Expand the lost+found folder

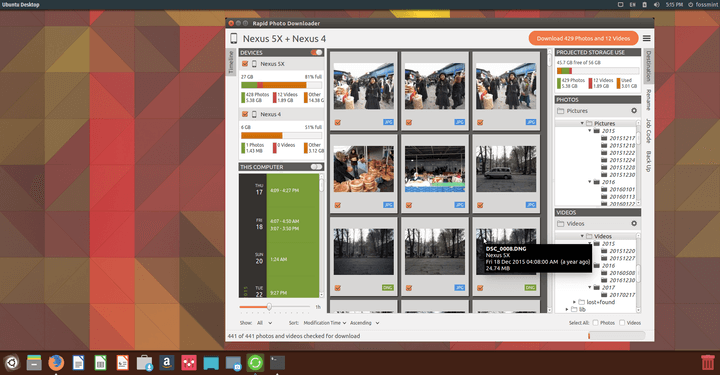[x=574, y=302]
